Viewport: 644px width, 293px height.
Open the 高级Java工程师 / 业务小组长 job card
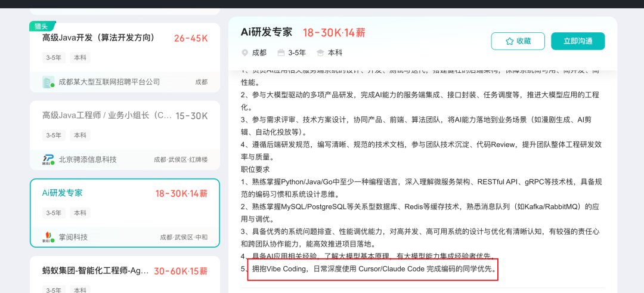coord(125,135)
